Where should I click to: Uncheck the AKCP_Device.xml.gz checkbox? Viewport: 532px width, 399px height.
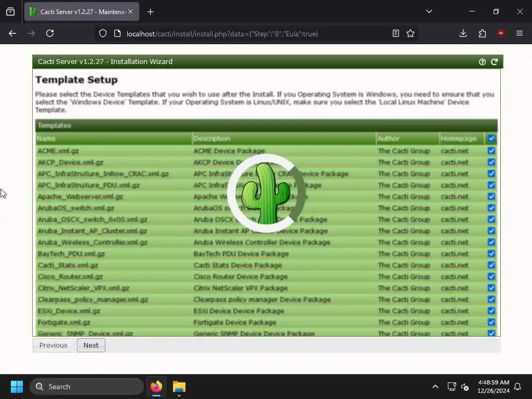tap(491, 162)
